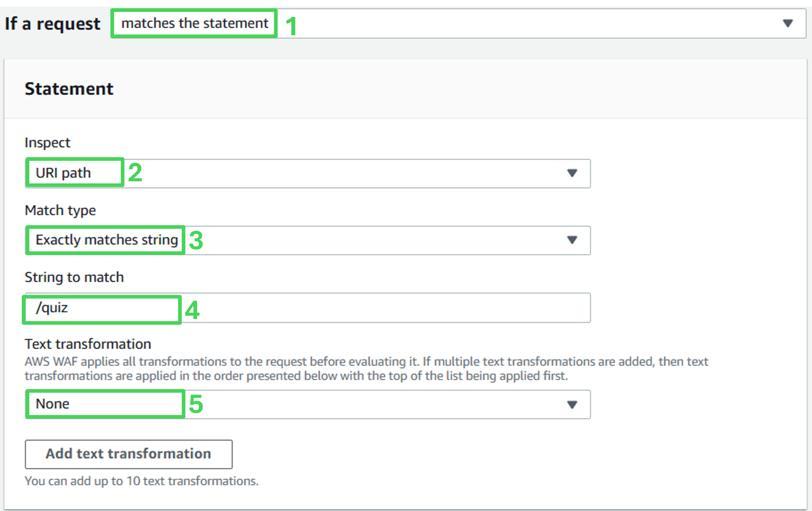Click the "Match type" field label

60,210
